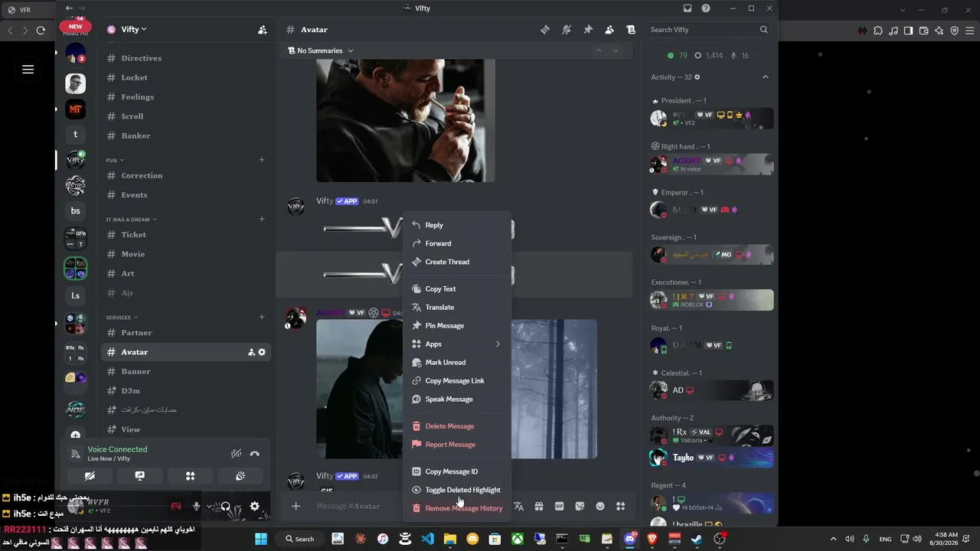Toggle noise suppression in voice panel
This screenshot has width=980, height=551.
236,454
